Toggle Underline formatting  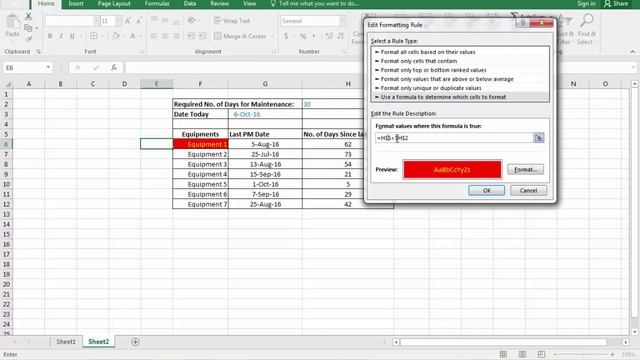click(x=72, y=36)
